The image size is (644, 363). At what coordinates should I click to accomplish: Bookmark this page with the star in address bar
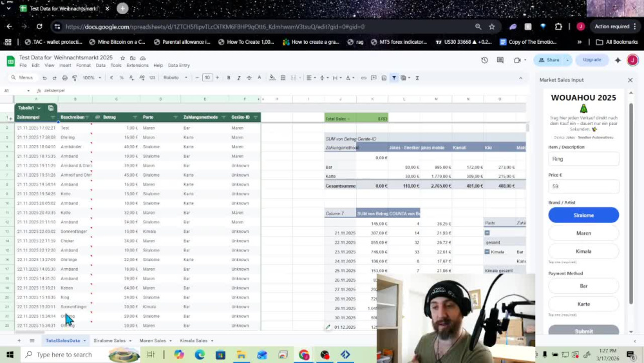[x=491, y=26]
